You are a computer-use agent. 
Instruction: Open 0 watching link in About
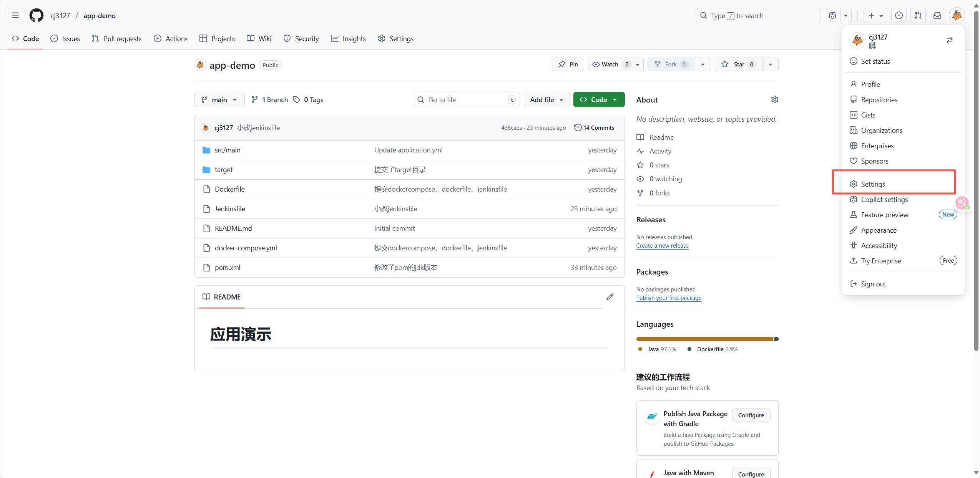[659, 179]
